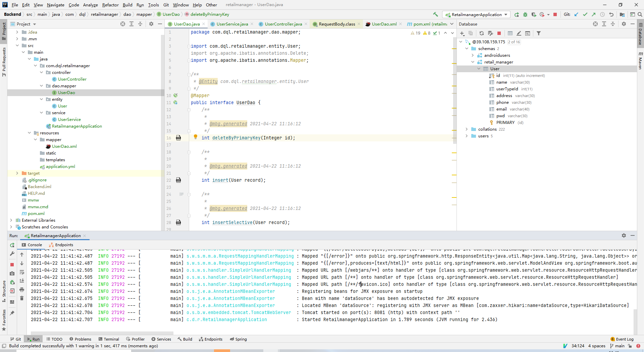The height and width of the screenshot is (352, 644).
Task: Click the Build project hammer icon
Action: tap(435, 14)
